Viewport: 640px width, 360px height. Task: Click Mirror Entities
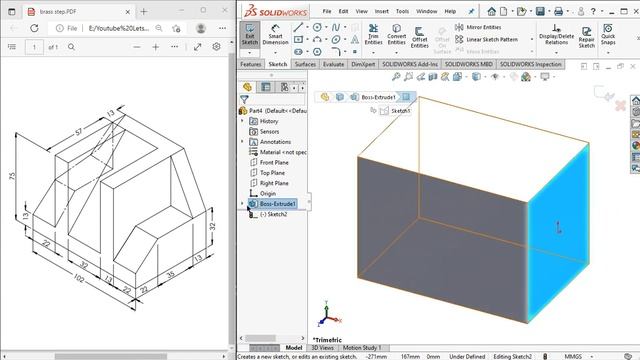pyautogui.click(x=478, y=27)
